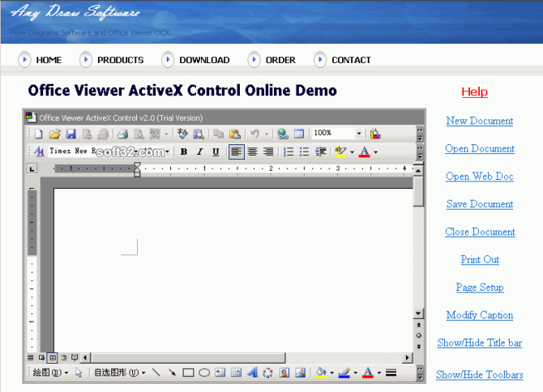Select Center alignment

click(252, 151)
